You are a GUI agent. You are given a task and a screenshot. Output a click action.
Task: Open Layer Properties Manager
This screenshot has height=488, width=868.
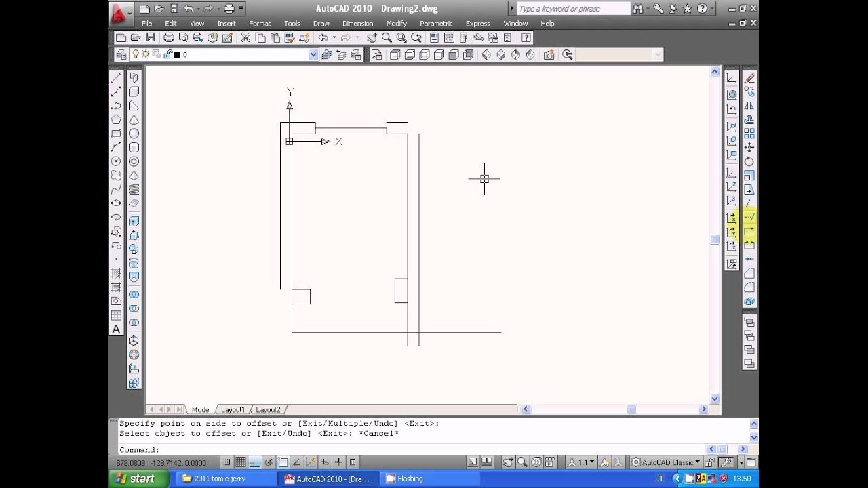pos(121,55)
